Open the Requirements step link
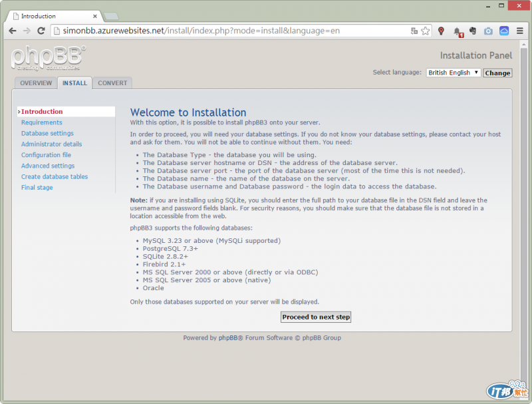This screenshot has width=532, height=404. (x=42, y=122)
